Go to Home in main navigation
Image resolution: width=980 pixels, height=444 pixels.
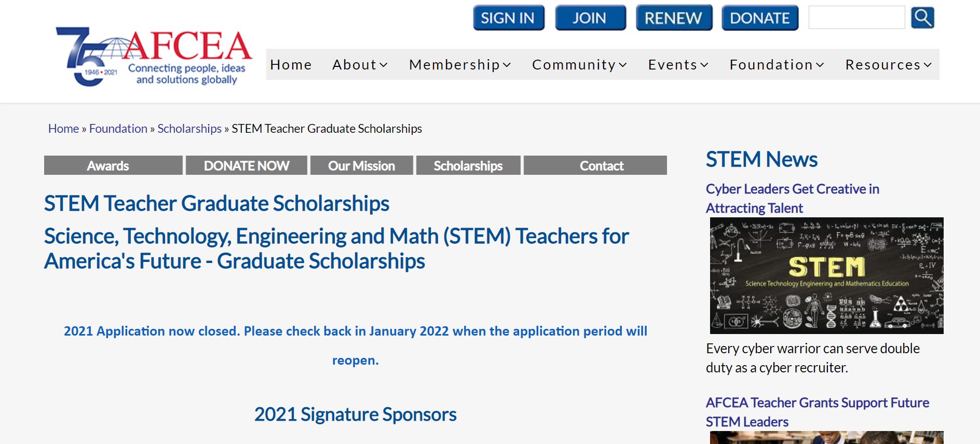pyautogui.click(x=291, y=65)
